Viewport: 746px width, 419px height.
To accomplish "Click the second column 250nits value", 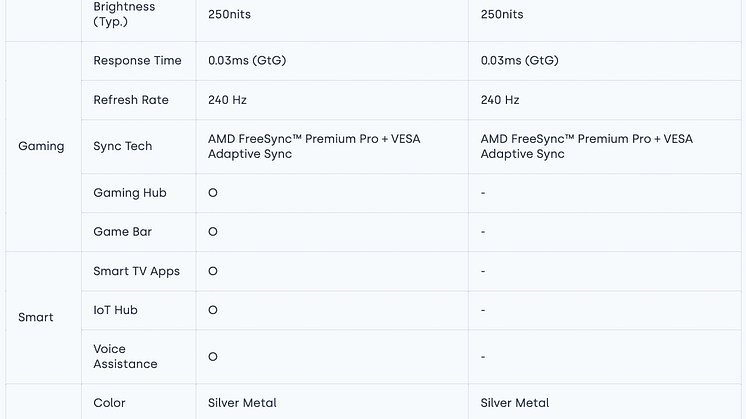I will pyautogui.click(x=502, y=15).
